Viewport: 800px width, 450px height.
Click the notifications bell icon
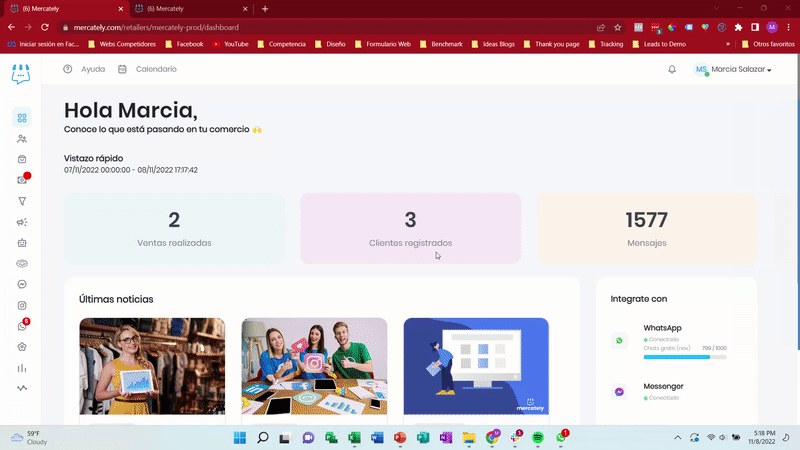tap(672, 69)
